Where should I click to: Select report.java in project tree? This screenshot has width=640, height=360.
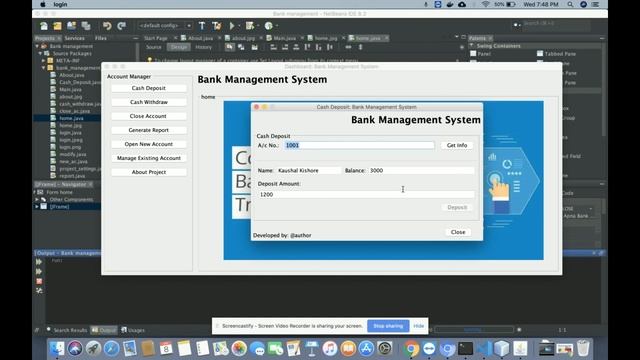68,176
